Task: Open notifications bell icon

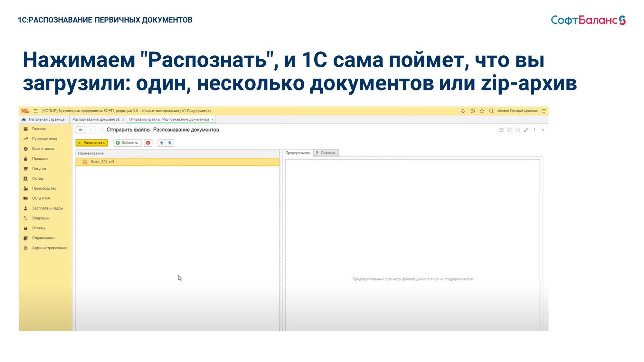Action: pyautogui.click(x=463, y=111)
